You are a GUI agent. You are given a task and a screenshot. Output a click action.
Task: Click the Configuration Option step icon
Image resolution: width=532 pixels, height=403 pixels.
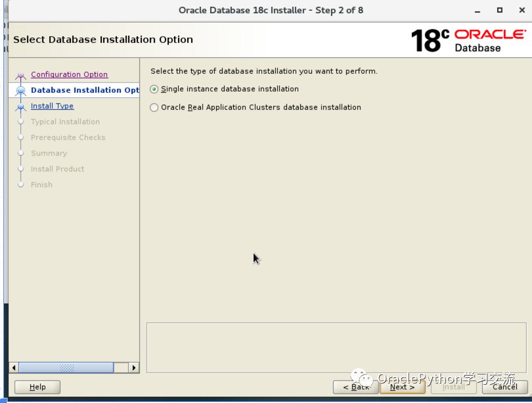[21, 76]
